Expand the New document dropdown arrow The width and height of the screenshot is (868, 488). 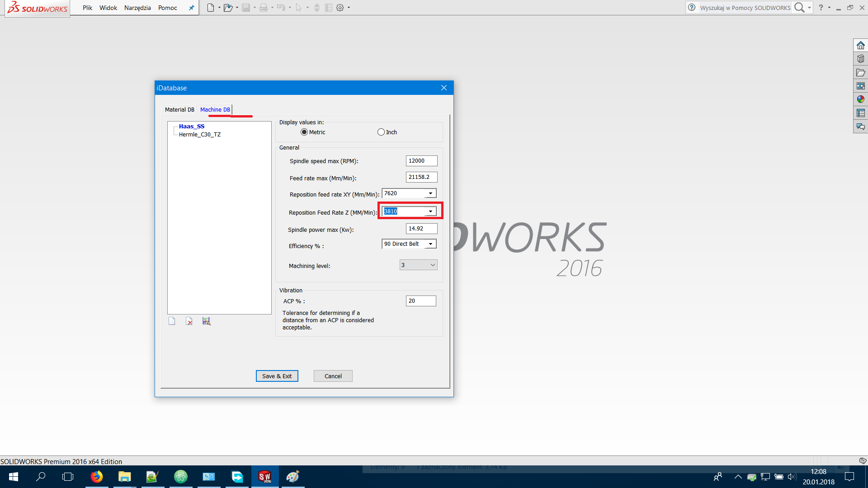coord(219,8)
